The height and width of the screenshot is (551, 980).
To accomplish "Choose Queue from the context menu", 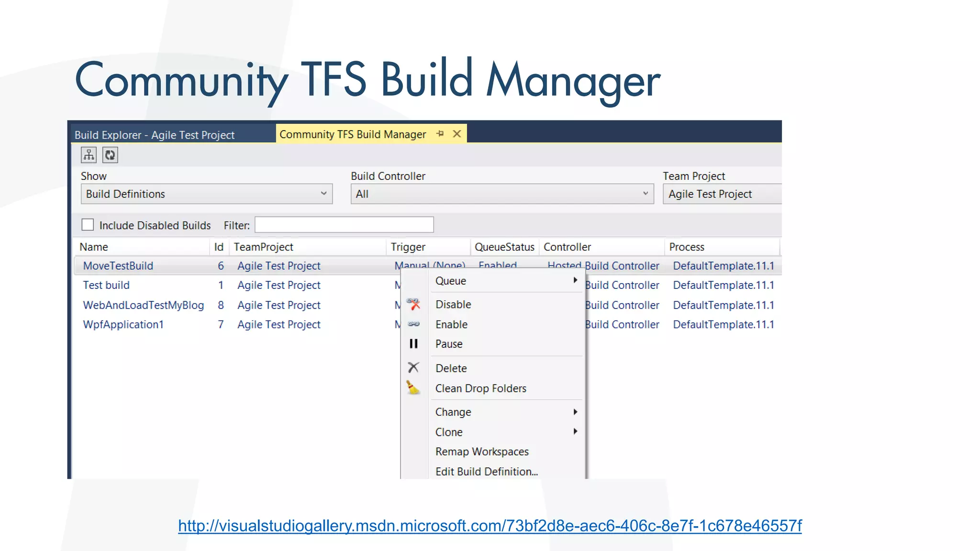I will (x=451, y=281).
